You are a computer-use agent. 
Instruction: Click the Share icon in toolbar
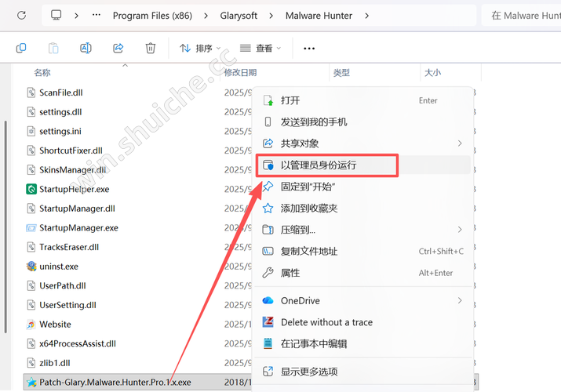[x=118, y=48]
